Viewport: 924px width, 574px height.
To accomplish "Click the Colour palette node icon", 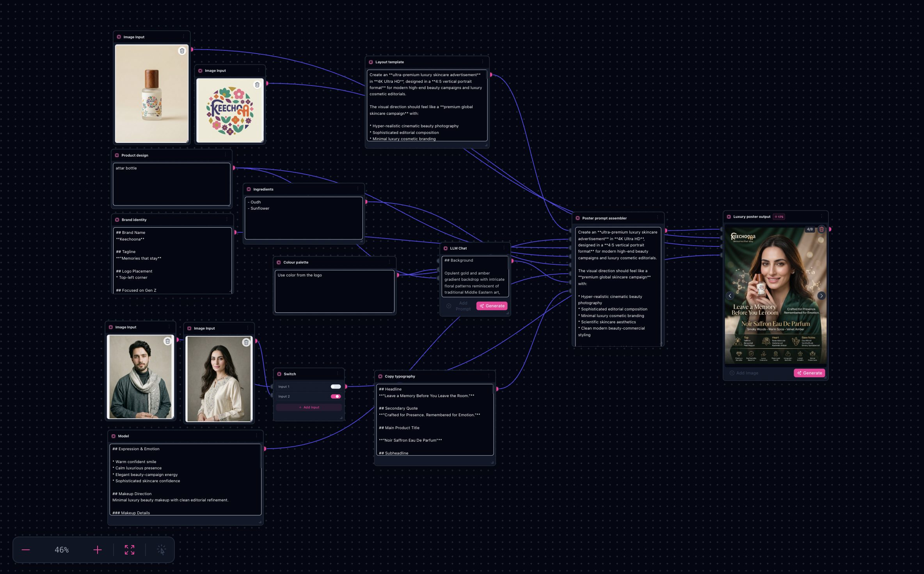I will pyautogui.click(x=279, y=262).
